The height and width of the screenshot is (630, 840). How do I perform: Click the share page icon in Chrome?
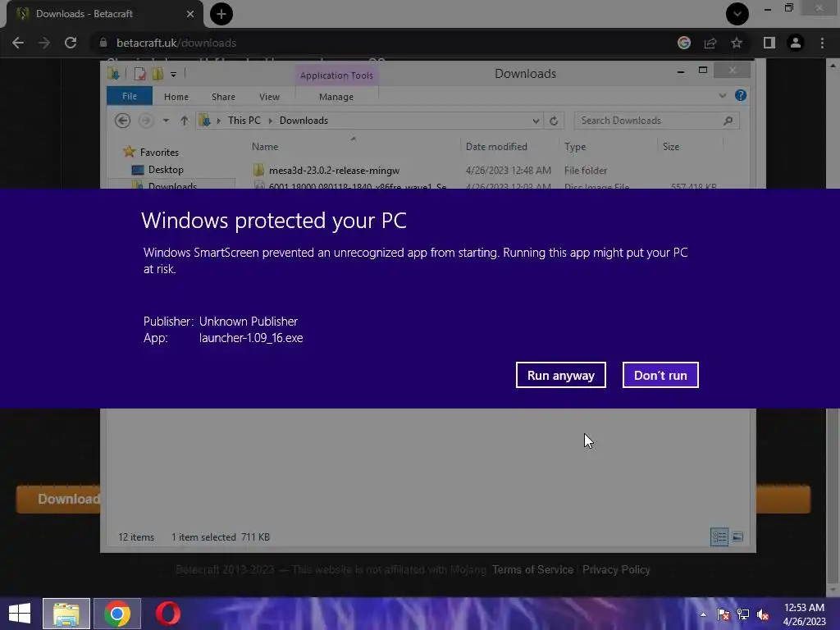click(x=710, y=43)
